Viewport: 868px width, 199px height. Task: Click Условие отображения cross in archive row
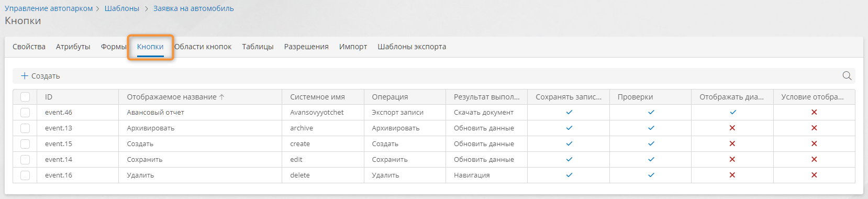coord(814,128)
